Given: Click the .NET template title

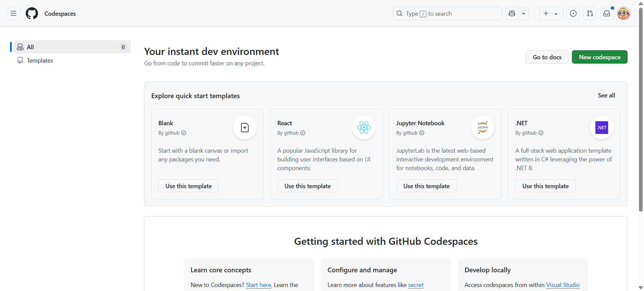Looking at the screenshot, I should click(x=522, y=123).
